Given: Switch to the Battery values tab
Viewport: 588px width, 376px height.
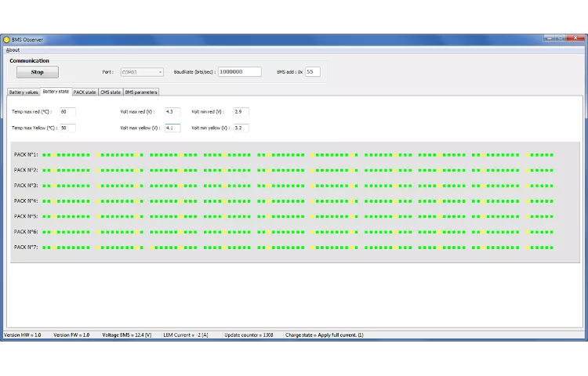Looking at the screenshot, I should pyautogui.click(x=24, y=92).
